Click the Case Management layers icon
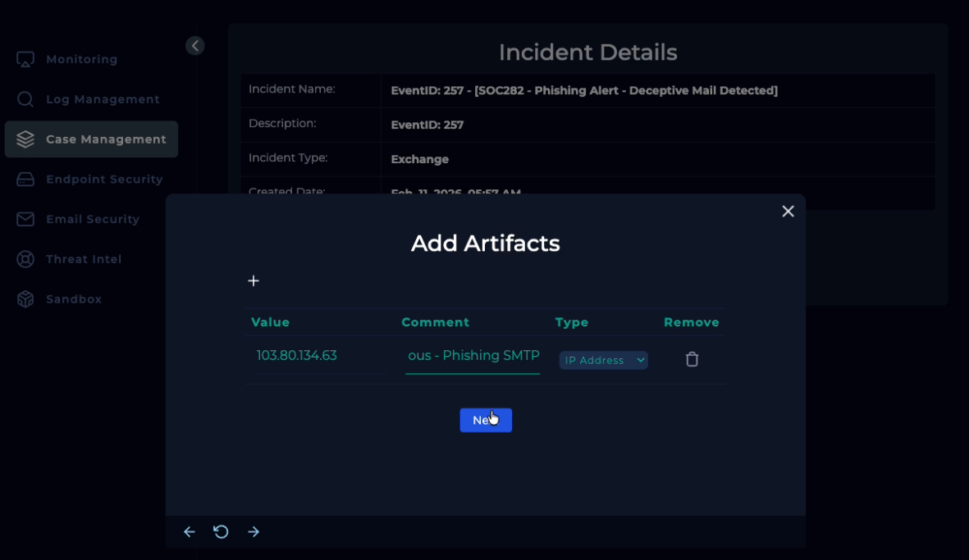 25,139
